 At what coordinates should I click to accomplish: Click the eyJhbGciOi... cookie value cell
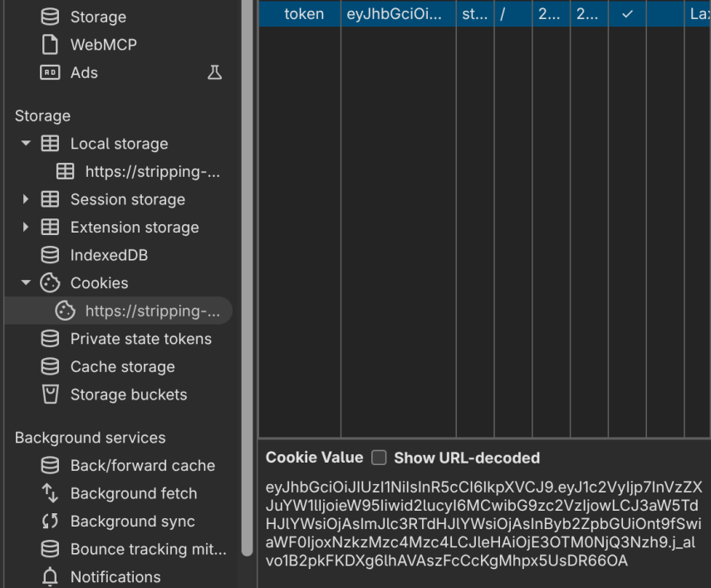pos(399,14)
